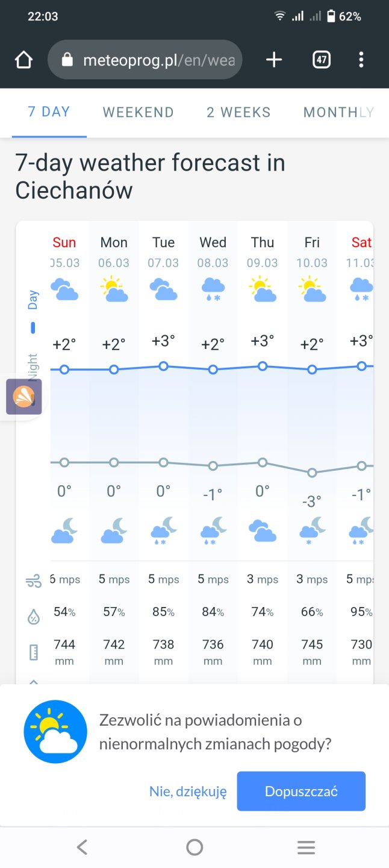Open a new tab with plus icon
The width and height of the screenshot is (389, 868).
pyautogui.click(x=274, y=60)
